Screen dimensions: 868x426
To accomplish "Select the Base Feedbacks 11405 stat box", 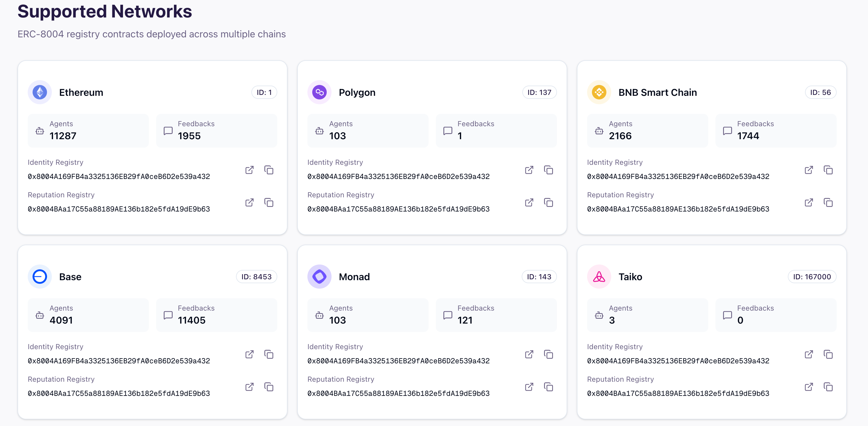I will click(216, 315).
